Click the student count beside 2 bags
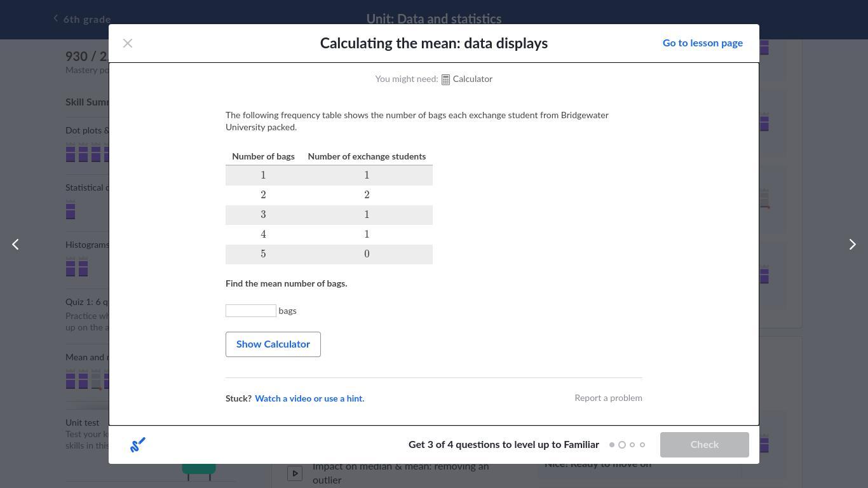Viewport: 868px width, 488px height. coord(367,195)
